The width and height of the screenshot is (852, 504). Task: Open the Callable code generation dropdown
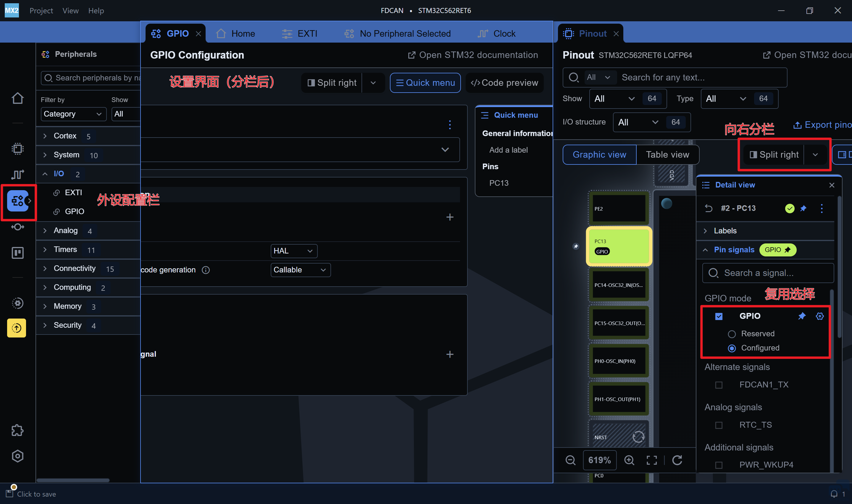(x=301, y=270)
